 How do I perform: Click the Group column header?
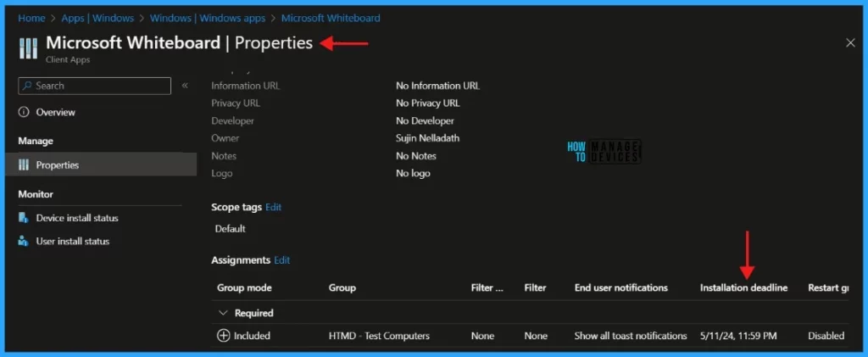click(x=342, y=287)
